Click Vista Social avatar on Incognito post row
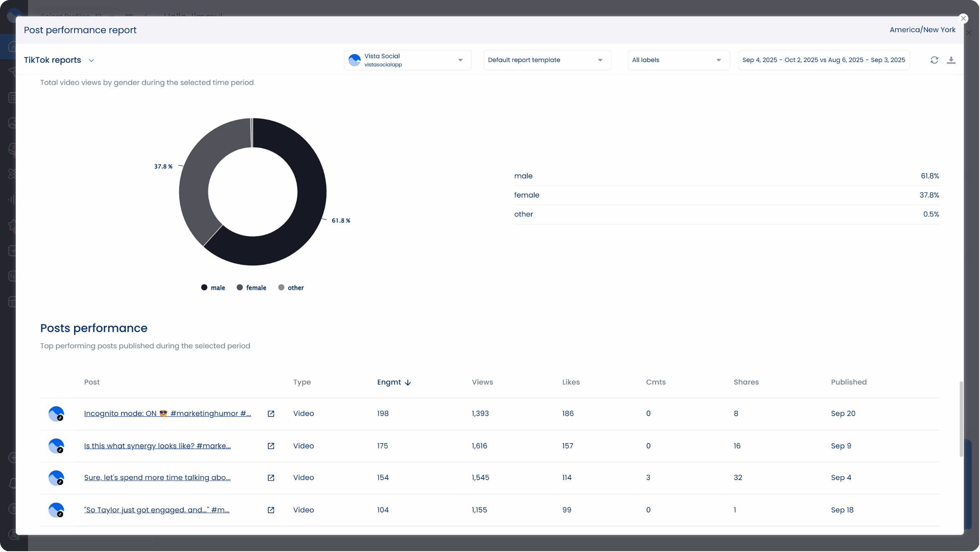The width and height of the screenshot is (980, 552). pyautogui.click(x=56, y=414)
